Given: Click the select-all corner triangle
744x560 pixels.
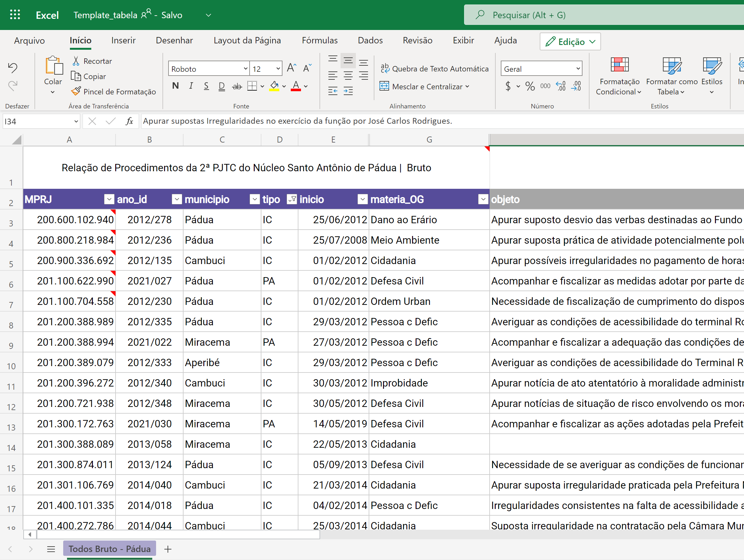Looking at the screenshot, I should [16, 139].
